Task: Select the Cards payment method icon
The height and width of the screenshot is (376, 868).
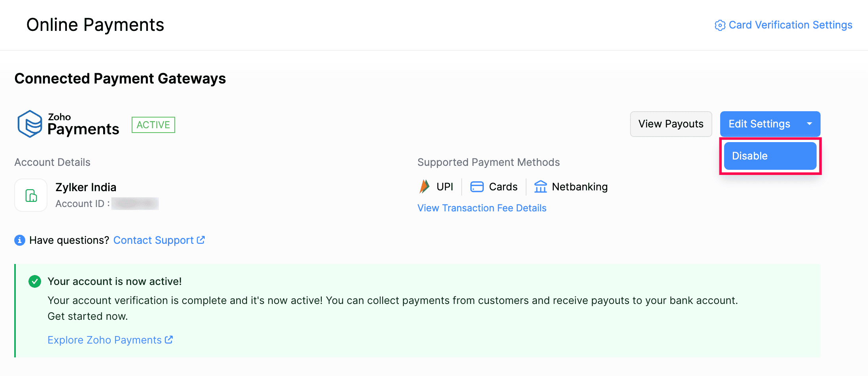Action: (x=477, y=186)
